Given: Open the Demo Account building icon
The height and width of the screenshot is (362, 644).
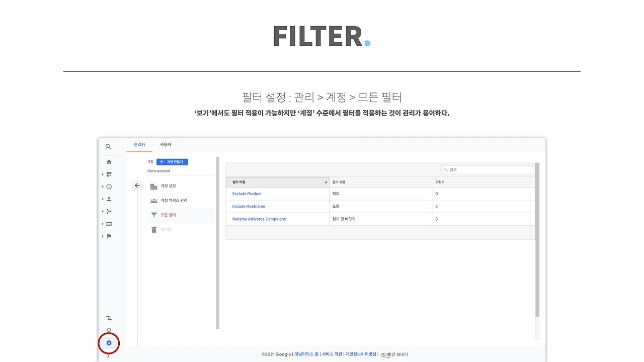Looking at the screenshot, I should point(153,186).
